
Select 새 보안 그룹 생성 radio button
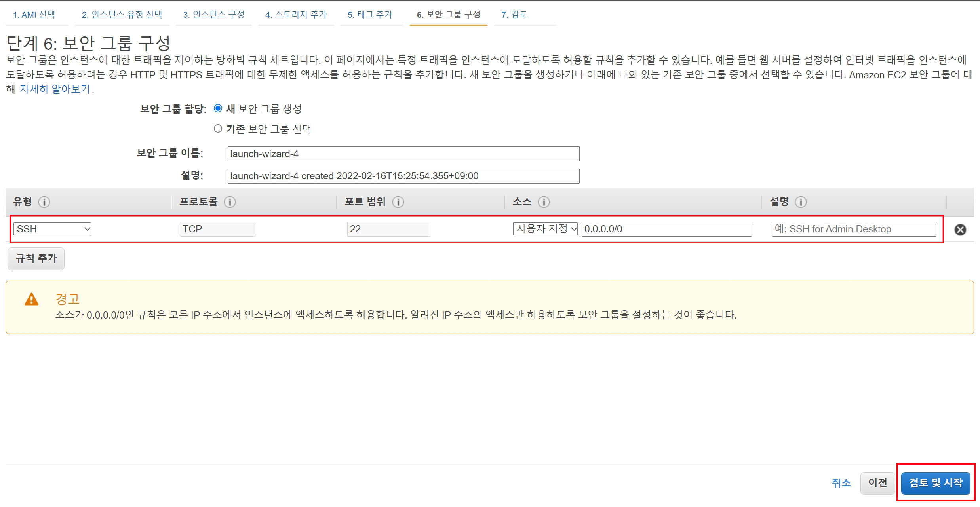tap(218, 108)
